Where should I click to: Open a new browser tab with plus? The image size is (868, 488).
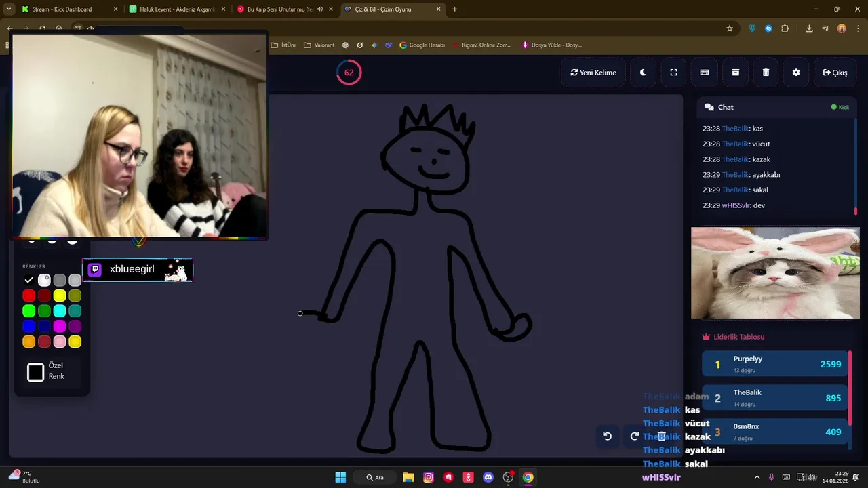point(454,9)
